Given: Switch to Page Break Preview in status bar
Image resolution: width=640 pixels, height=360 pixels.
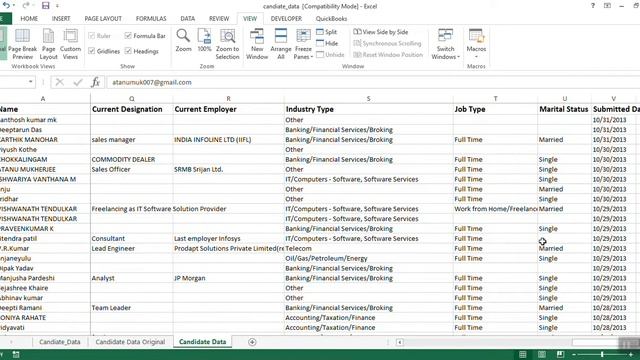Looking at the screenshot, I should click(x=560, y=354).
